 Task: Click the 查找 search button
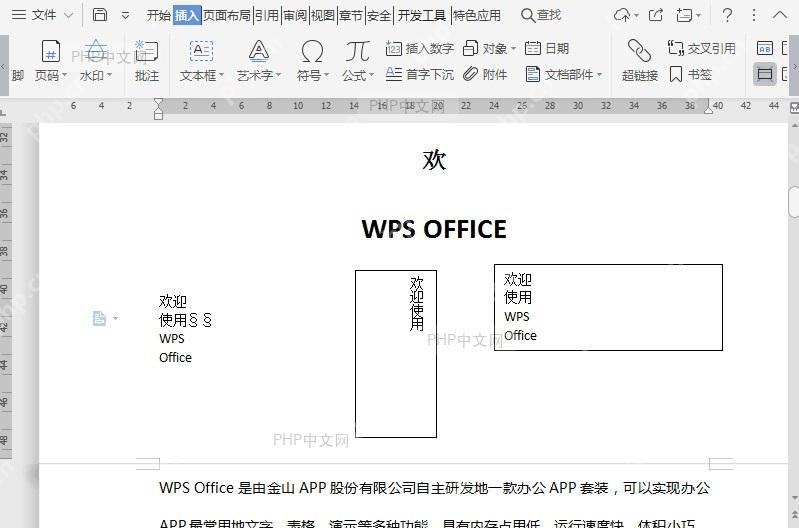[x=541, y=15]
